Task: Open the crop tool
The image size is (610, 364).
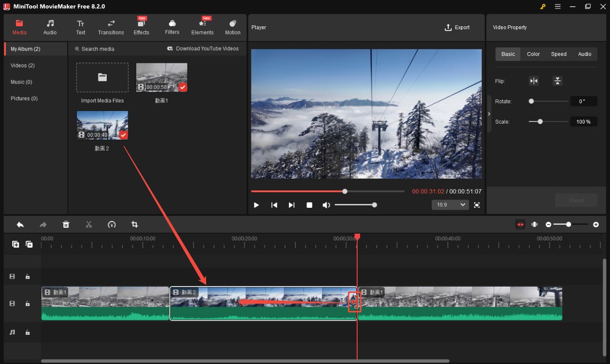Action: coord(134,224)
